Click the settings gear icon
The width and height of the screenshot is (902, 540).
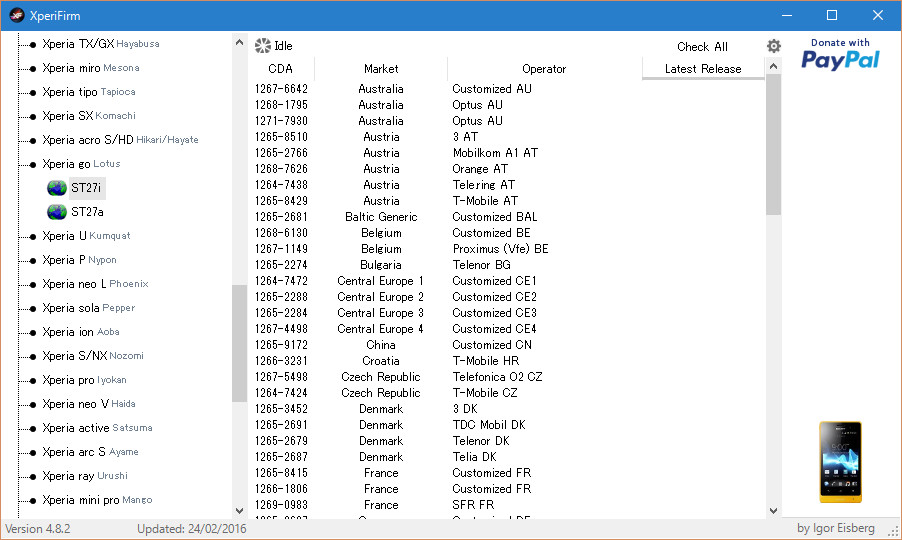773,46
